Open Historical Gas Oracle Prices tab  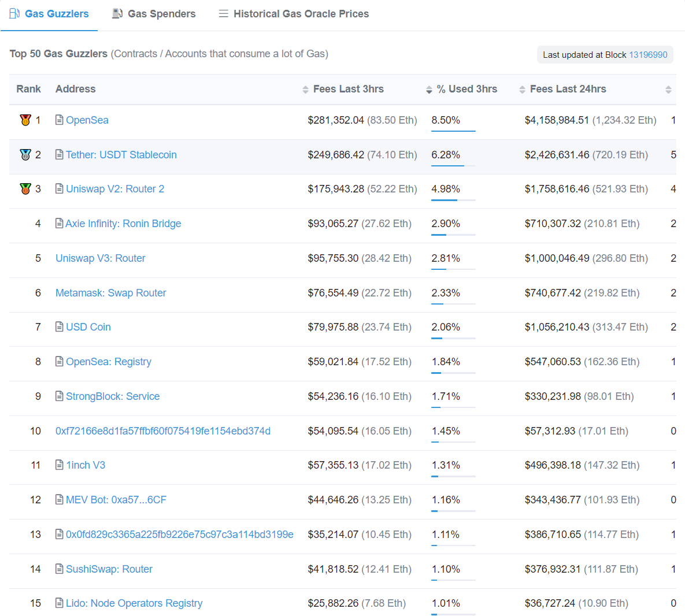[294, 14]
